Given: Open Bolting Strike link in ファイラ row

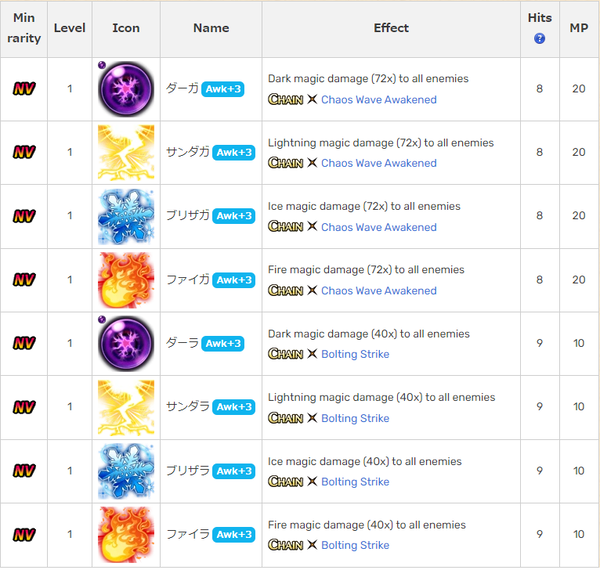Looking at the screenshot, I should pyautogui.click(x=355, y=545).
